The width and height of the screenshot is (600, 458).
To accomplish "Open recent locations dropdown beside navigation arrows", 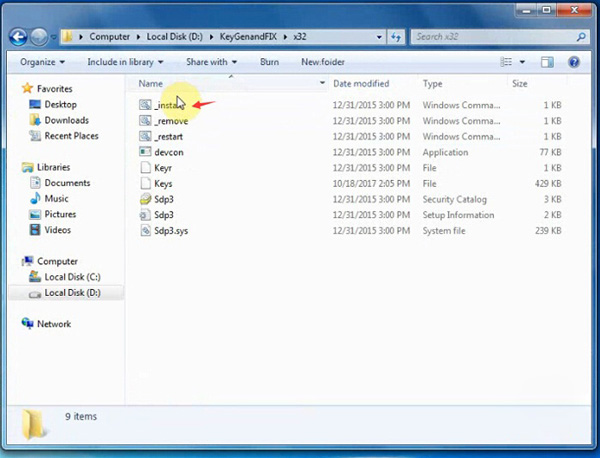I will pyautogui.click(x=53, y=37).
